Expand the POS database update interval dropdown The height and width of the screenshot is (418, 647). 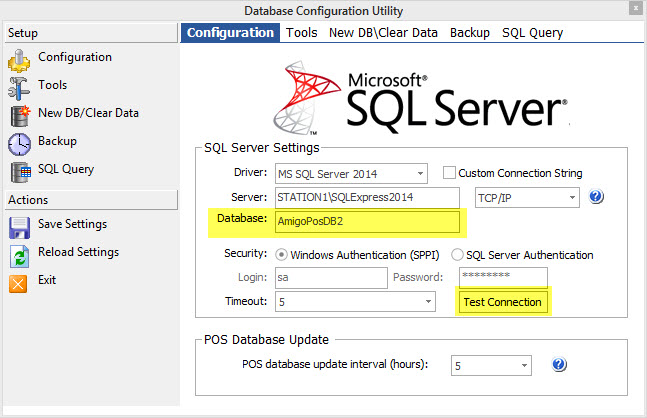click(x=491, y=366)
